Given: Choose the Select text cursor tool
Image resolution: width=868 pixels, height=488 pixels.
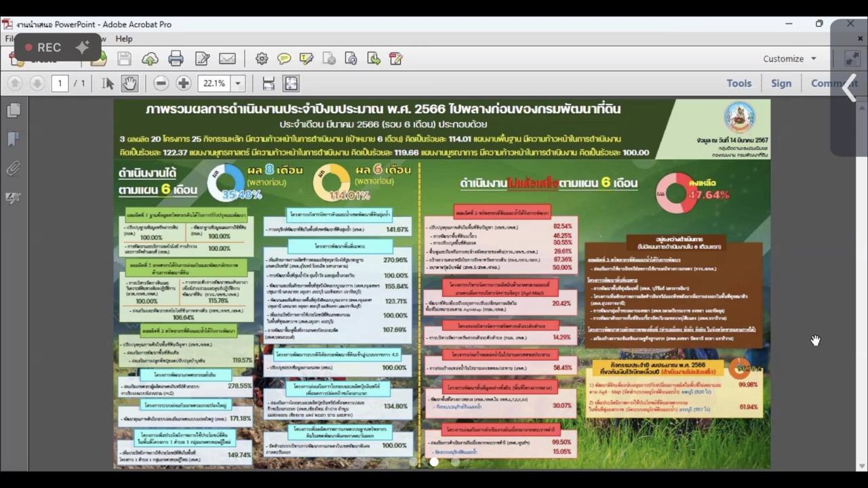Looking at the screenshot, I should click(x=108, y=83).
